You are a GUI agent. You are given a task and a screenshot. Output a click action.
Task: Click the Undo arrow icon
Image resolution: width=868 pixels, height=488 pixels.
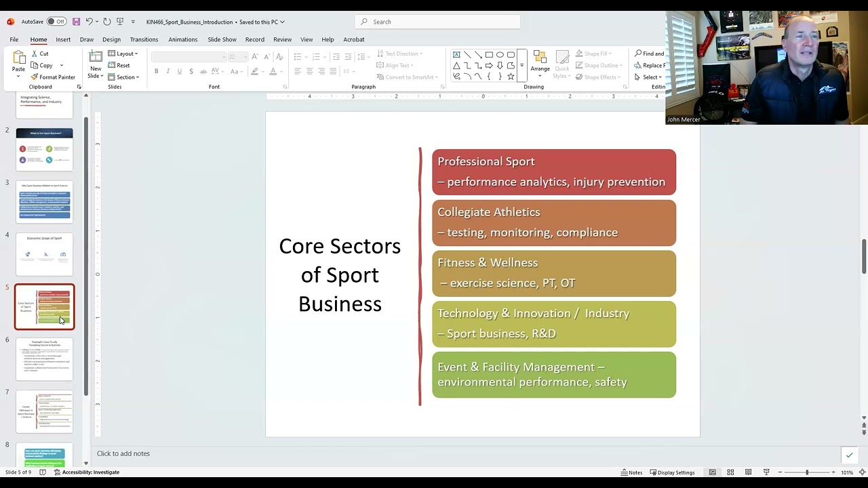[x=89, y=22]
